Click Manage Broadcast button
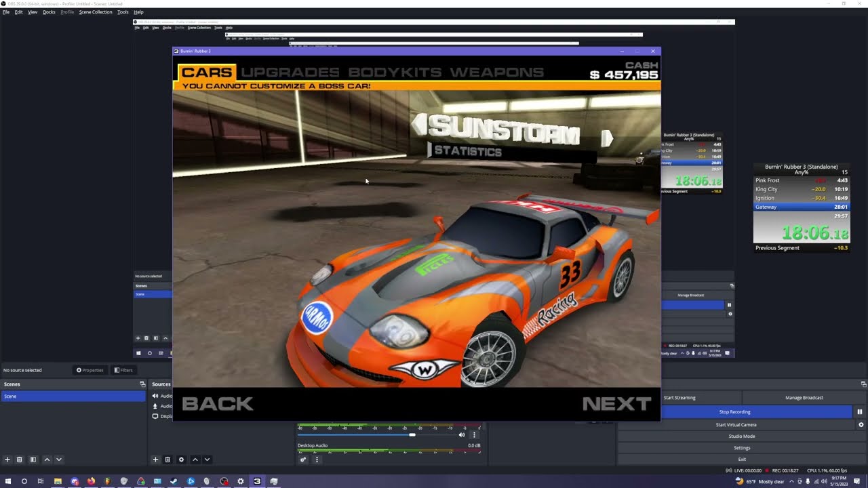This screenshot has height=488, width=868. point(804,398)
